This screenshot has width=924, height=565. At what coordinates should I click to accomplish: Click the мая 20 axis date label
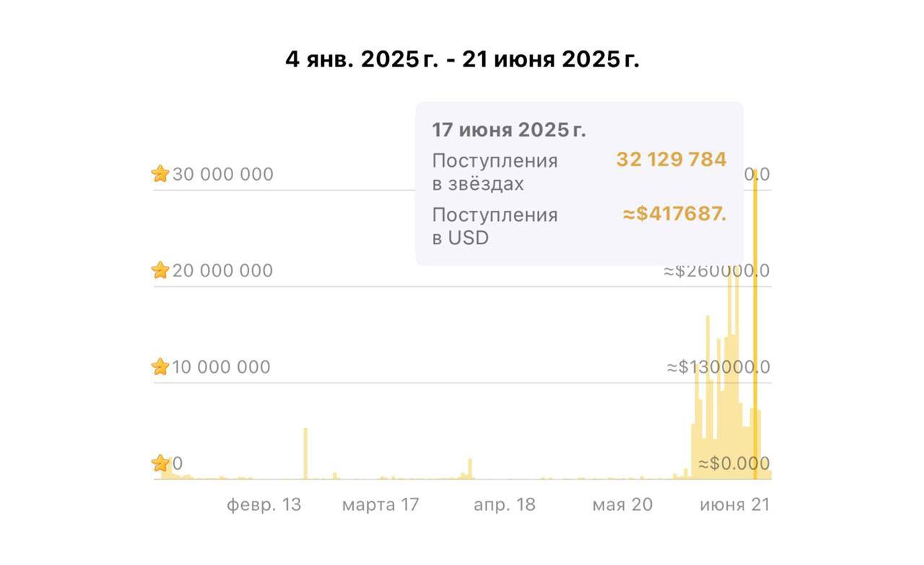(x=622, y=504)
